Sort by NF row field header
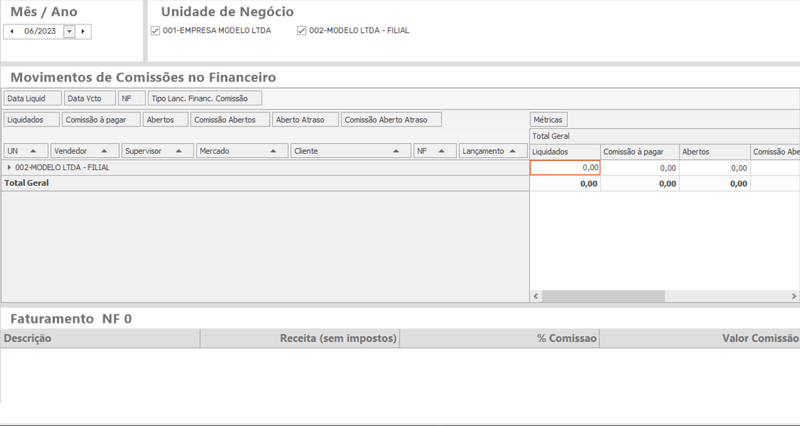The height and width of the screenshot is (426, 800). click(435, 151)
